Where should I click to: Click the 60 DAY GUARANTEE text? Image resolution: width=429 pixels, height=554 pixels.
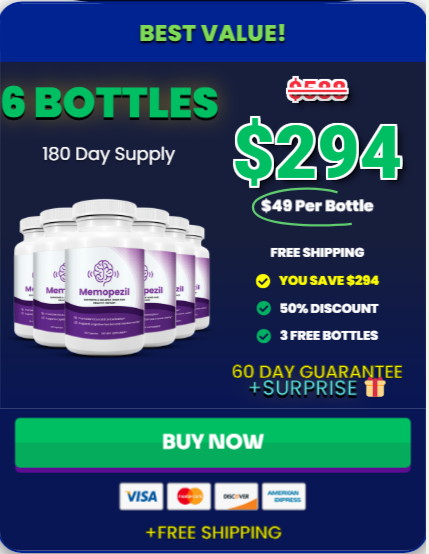317,372
